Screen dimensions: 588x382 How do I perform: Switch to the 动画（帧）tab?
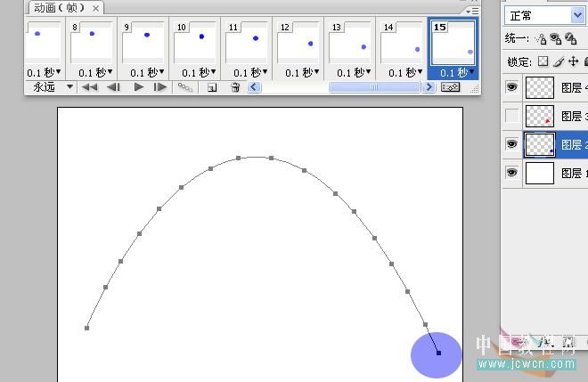[60, 7]
